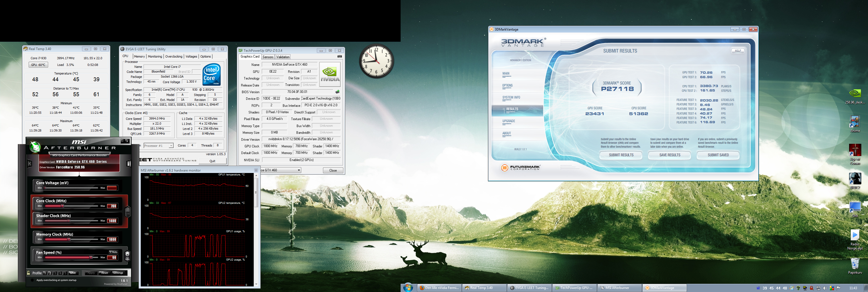Select Afterburner profile slot 4
868x292 pixels.
click(x=60, y=273)
